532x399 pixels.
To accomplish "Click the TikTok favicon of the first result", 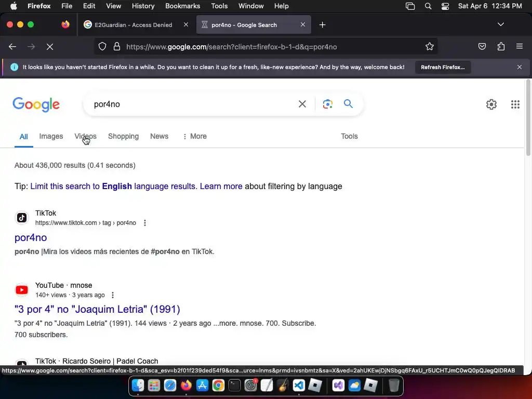I will coord(22,218).
